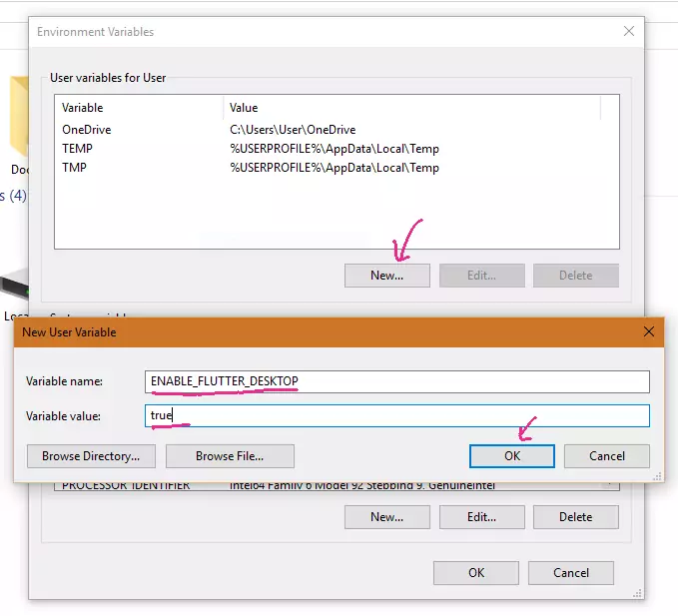The width and height of the screenshot is (678, 616).
Task: Click the Value column header
Action: coord(412,108)
